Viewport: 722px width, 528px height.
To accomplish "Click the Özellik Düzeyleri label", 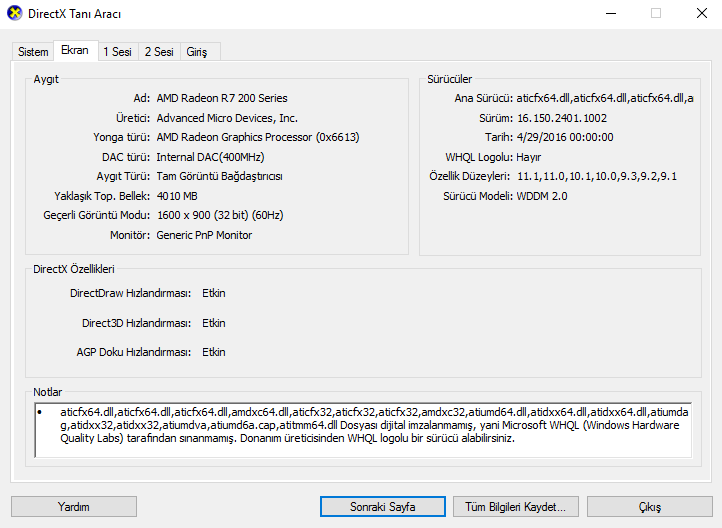I will (x=470, y=176).
